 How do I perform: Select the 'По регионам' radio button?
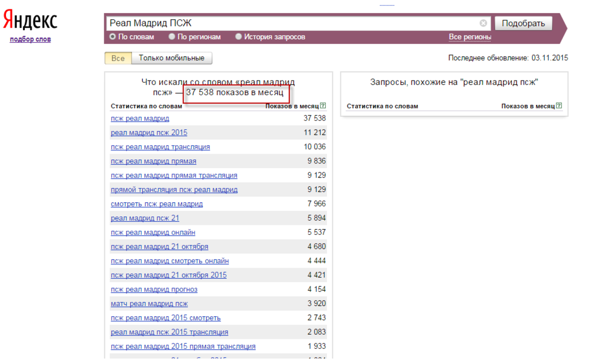[172, 37]
